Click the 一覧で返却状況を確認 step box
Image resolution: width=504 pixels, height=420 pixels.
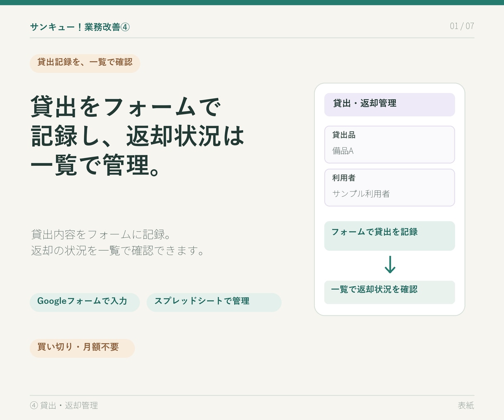pyautogui.click(x=390, y=292)
